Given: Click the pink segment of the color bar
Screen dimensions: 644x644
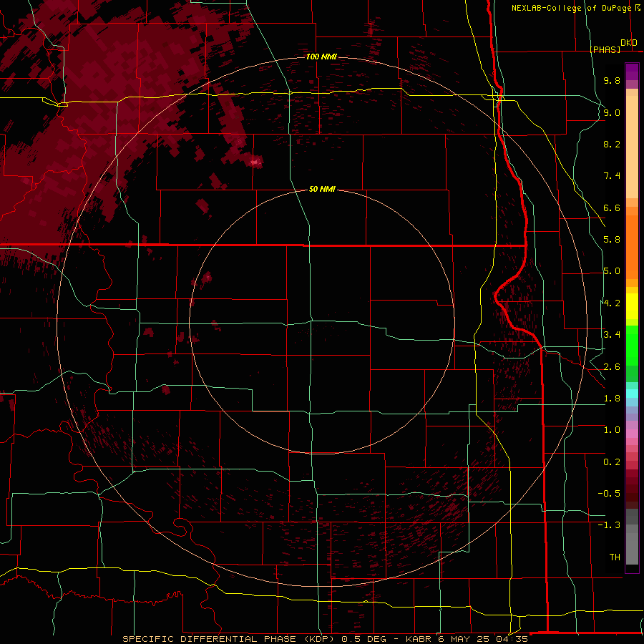Looking at the screenshot, I should click(x=632, y=434).
